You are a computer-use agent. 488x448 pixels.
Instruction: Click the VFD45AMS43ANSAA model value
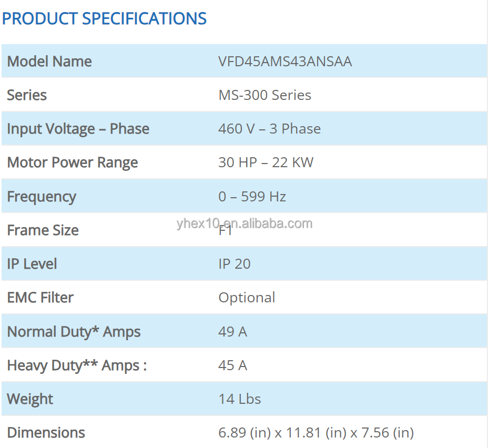click(285, 62)
